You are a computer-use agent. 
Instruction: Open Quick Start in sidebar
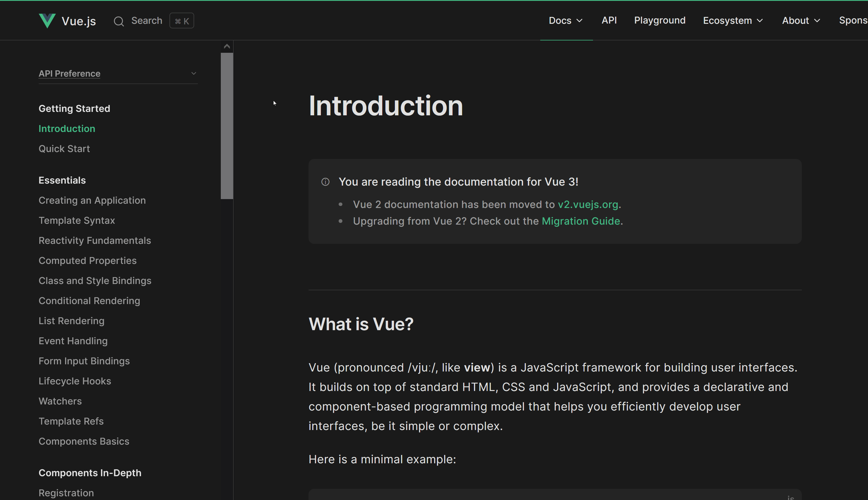pyautogui.click(x=64, y=149)
